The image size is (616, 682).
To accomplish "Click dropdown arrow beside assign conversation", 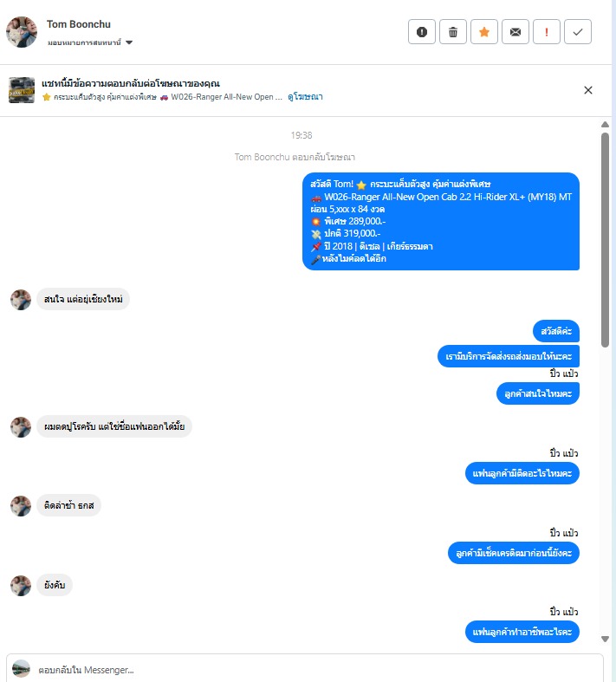I will (x=129, y=42).
